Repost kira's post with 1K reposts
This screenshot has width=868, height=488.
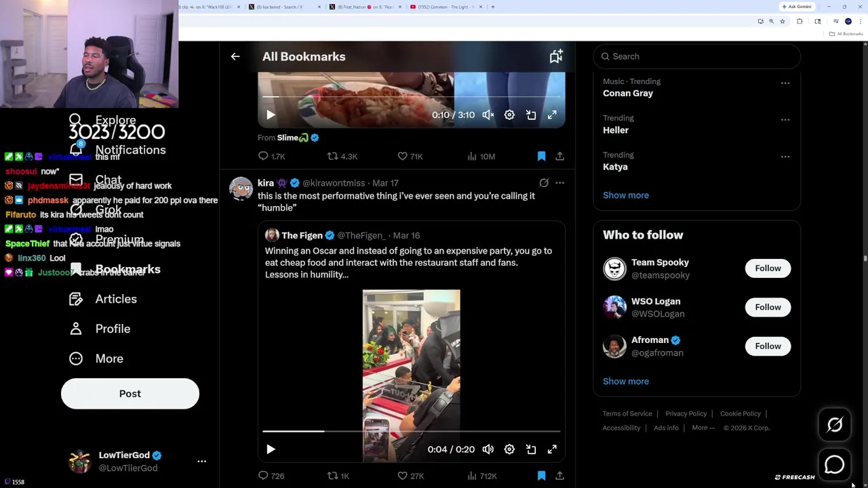coord(338,476)
